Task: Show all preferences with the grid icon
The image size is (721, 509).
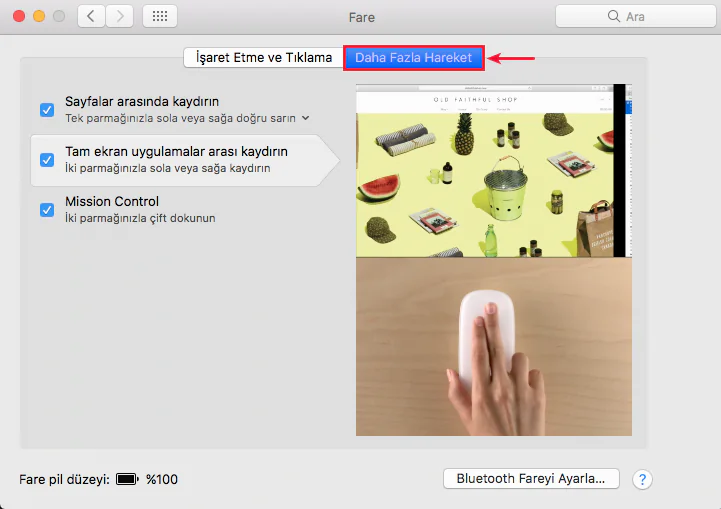Action: click(160, 17)
